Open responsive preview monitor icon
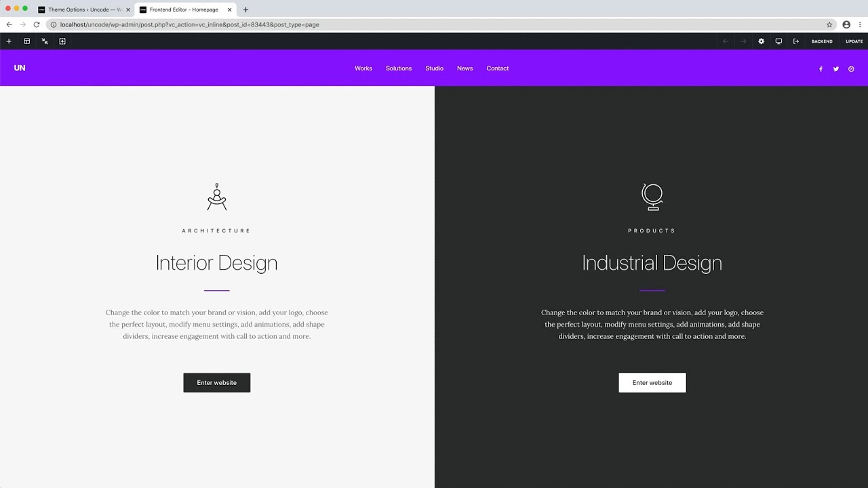The width and height of the screenshot is (868, 488). pos(778,41)
